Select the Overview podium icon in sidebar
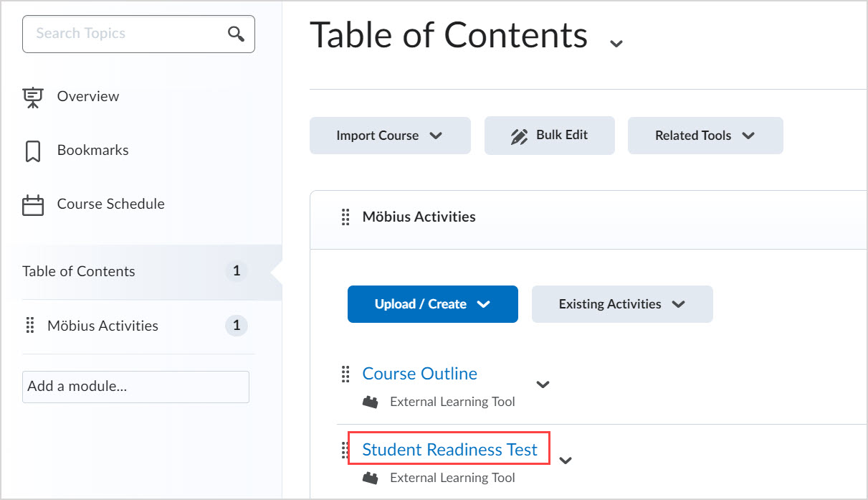 [x=33, y=96]
